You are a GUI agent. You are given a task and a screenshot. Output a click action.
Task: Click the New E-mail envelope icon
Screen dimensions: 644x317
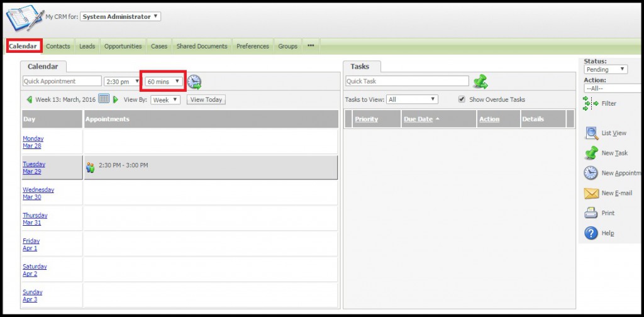click(591, 193)
